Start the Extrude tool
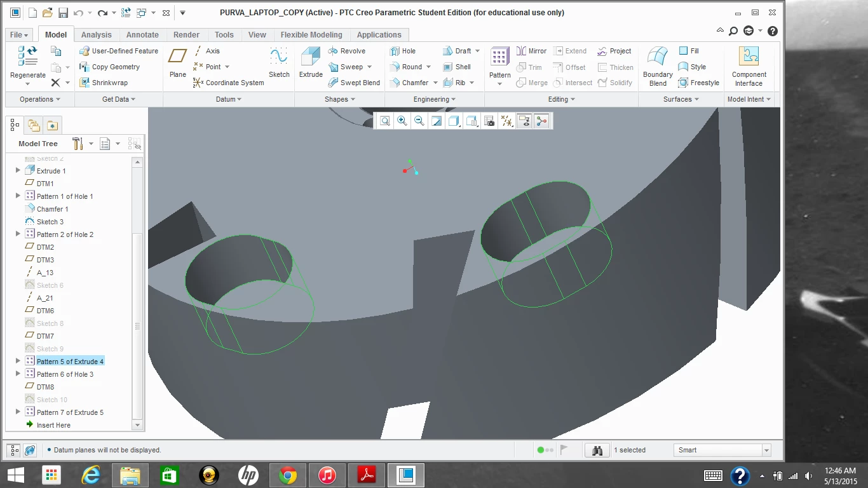 (x=311, y=63)
